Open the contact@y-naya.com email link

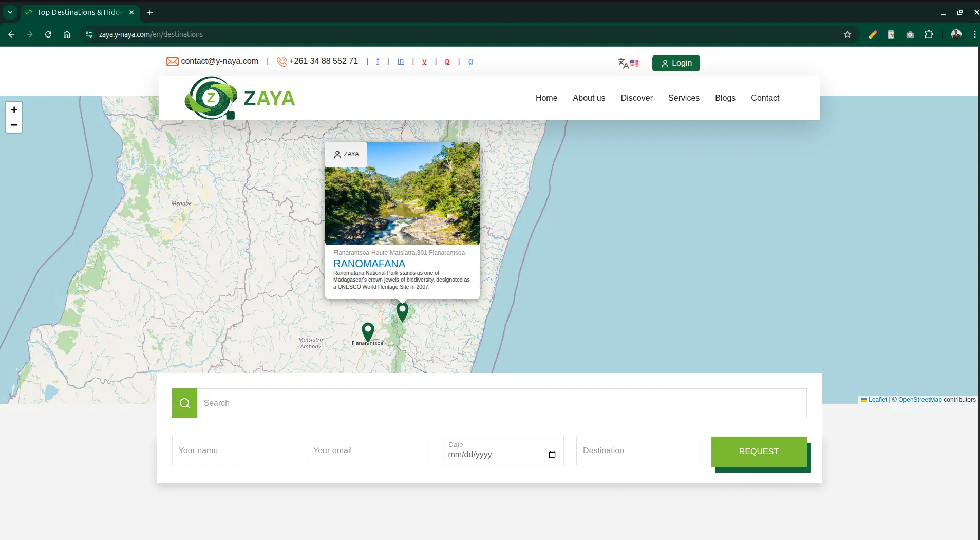tap(219, 61)
